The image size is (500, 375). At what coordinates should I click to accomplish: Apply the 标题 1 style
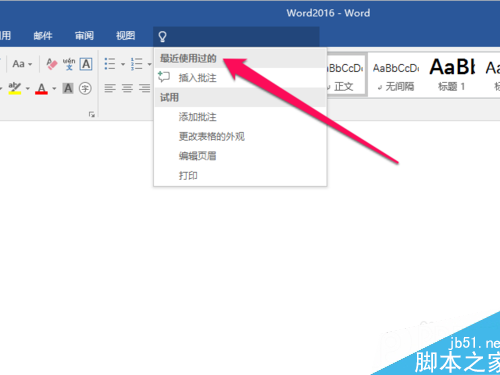coord(452,75)
